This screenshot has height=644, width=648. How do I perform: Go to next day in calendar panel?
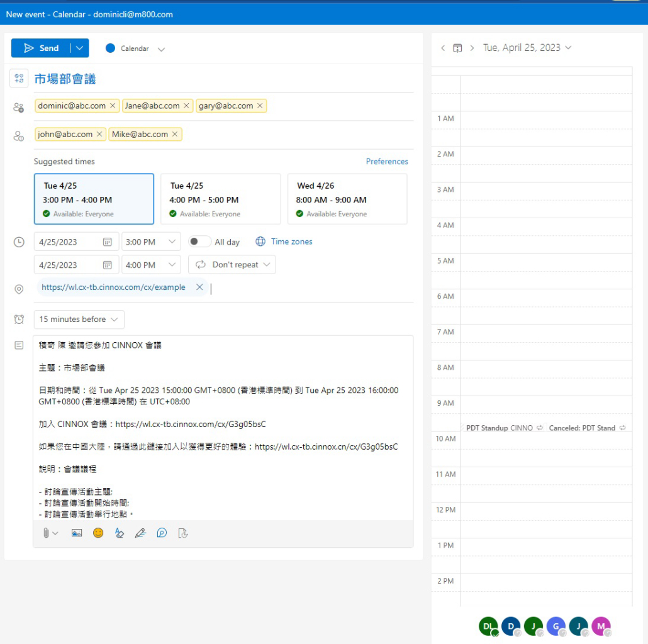click(x=472, y=48)
